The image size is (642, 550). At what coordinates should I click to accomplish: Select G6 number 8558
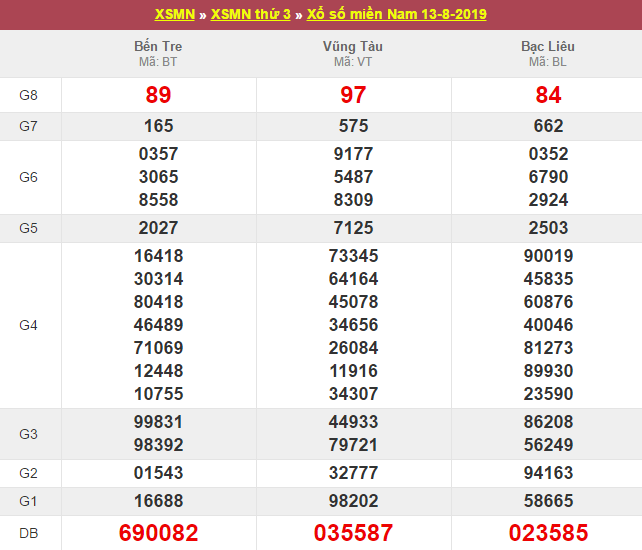click(x=158, y=200)
